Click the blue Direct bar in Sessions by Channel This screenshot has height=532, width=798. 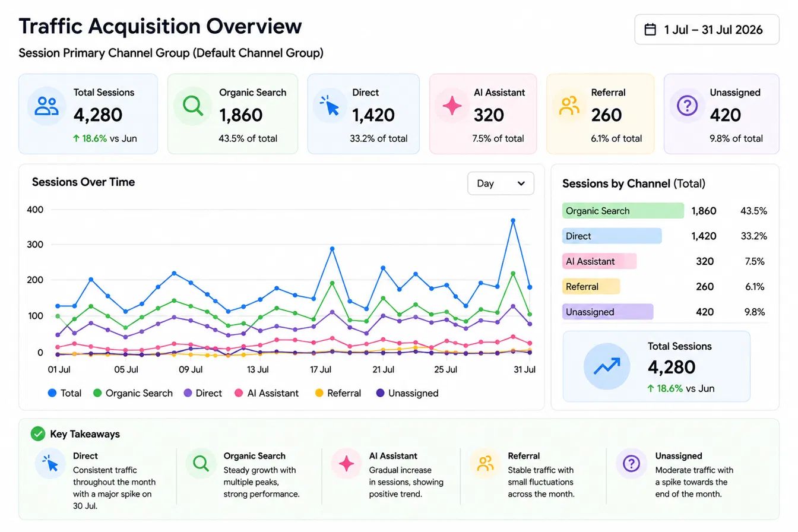pyautogui.click(x=612, y=236)
